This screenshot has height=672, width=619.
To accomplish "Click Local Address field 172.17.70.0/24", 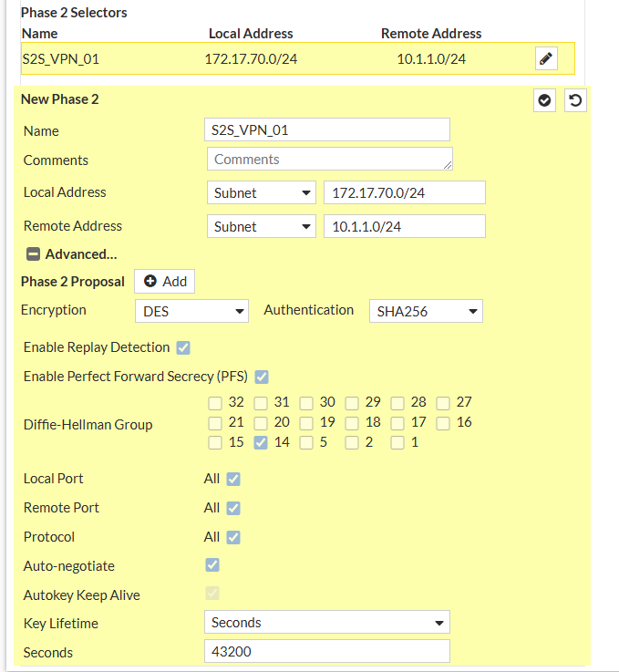I will point(405,192).
